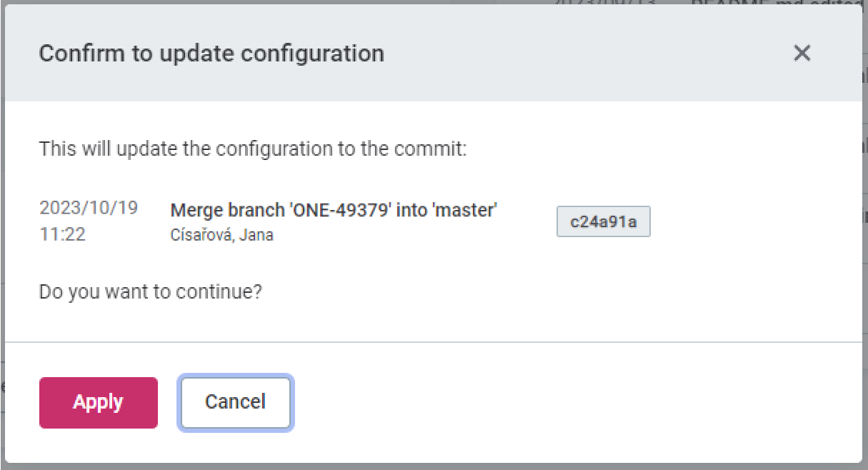Click the author name Císařová, Jana
Viewport: 868px width, 470px height.
pyautogui.click(x=221, y=234)
